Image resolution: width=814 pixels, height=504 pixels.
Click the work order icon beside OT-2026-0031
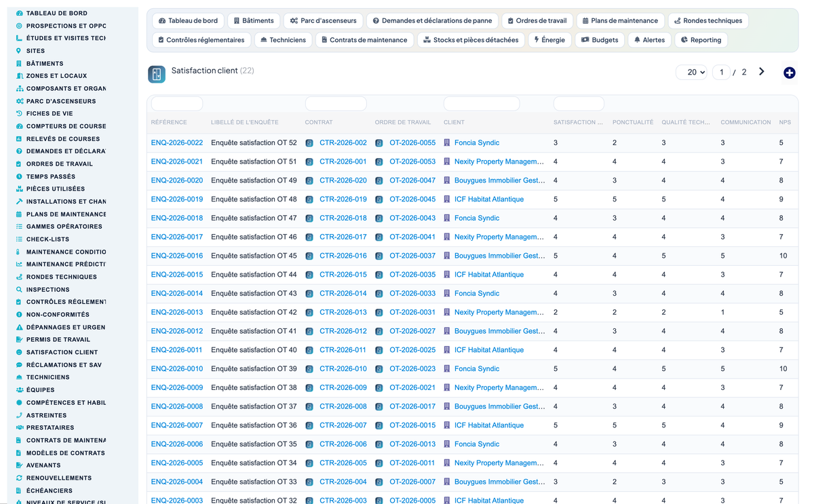tap(379, 313)
